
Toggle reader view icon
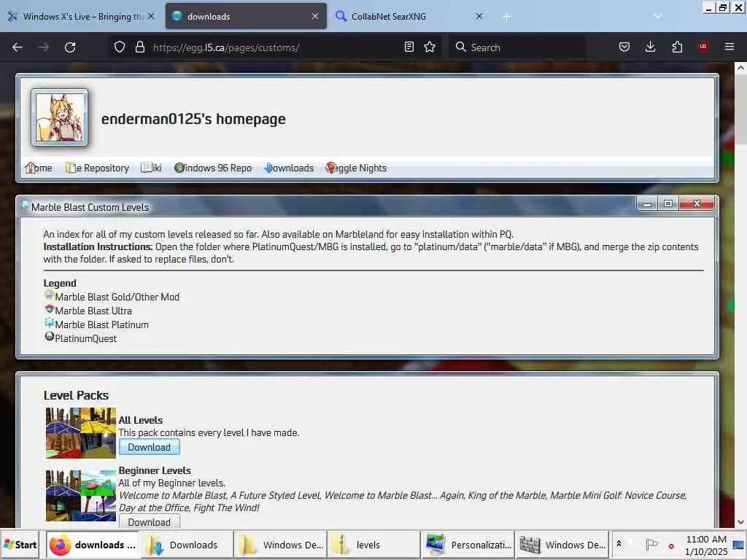click(409, 47)
